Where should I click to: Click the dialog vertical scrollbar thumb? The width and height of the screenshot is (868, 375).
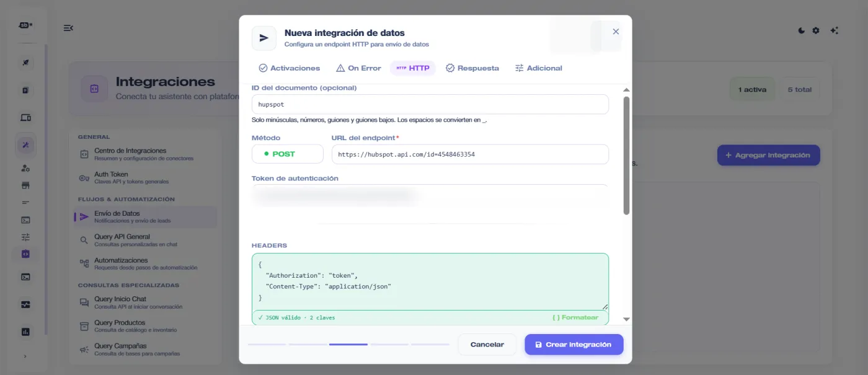(626, 155)
